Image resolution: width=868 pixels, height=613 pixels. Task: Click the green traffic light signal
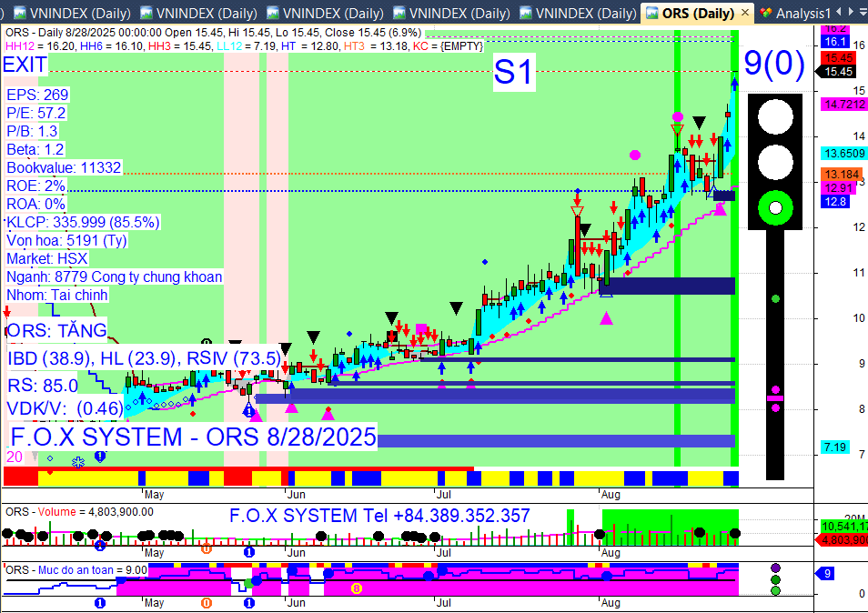click(775, 208)
